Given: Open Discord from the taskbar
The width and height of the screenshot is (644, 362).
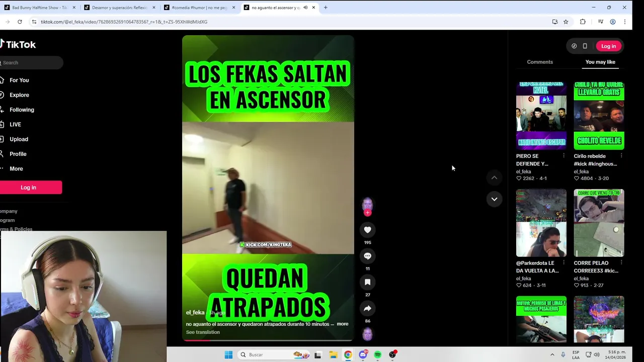Looking at the screenshot, I should click(363, 354).
